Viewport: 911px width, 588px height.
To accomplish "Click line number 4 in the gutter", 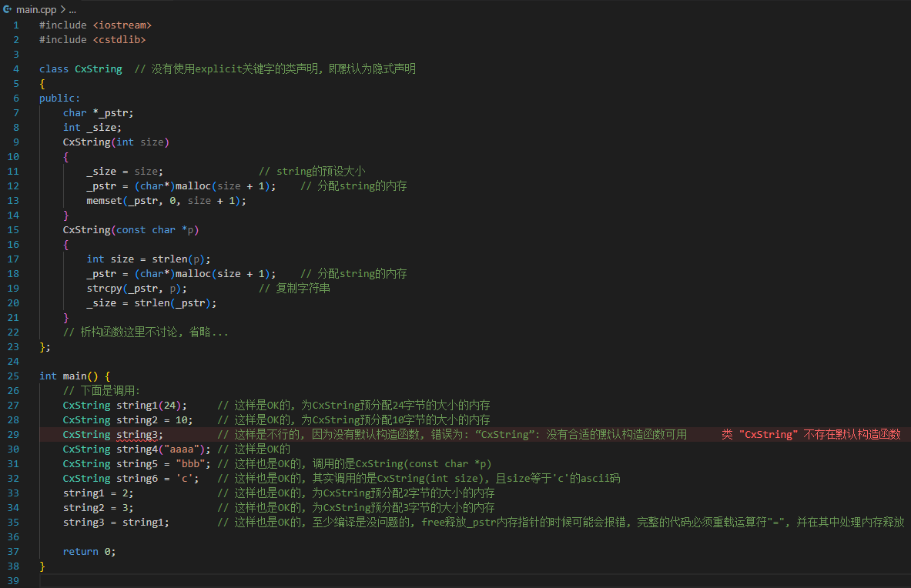I will (x=16, y=68).
